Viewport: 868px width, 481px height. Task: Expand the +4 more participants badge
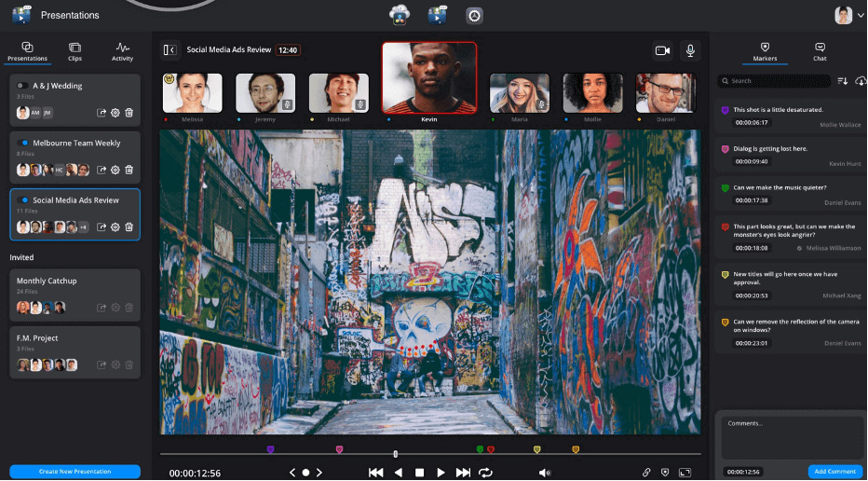coord(83,227)
